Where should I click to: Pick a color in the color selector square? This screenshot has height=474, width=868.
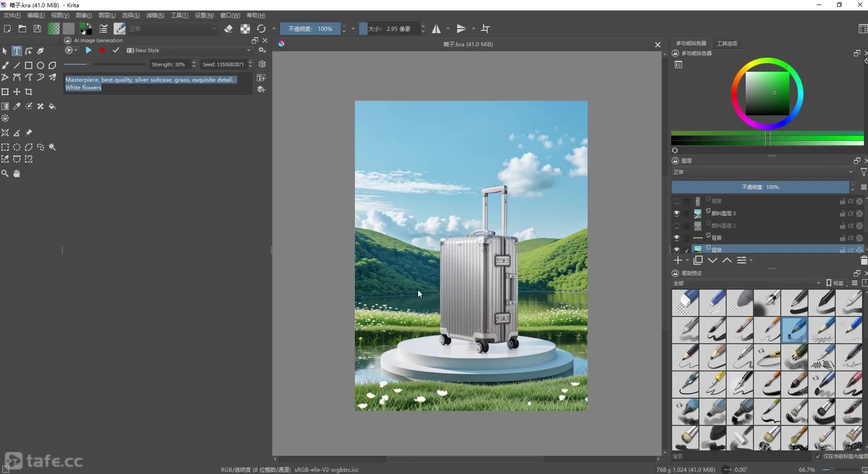pyautogui.click(x=767, y=93)
